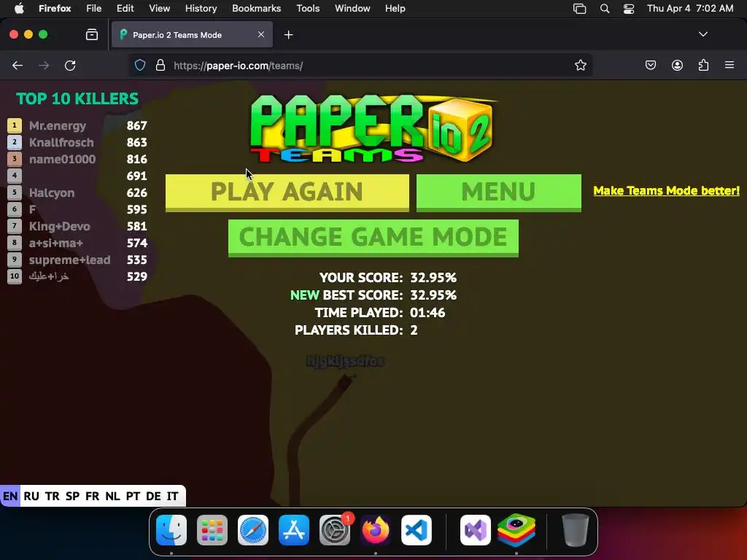Open the View menu
747x560 pixels.
(x=159, y=9)
